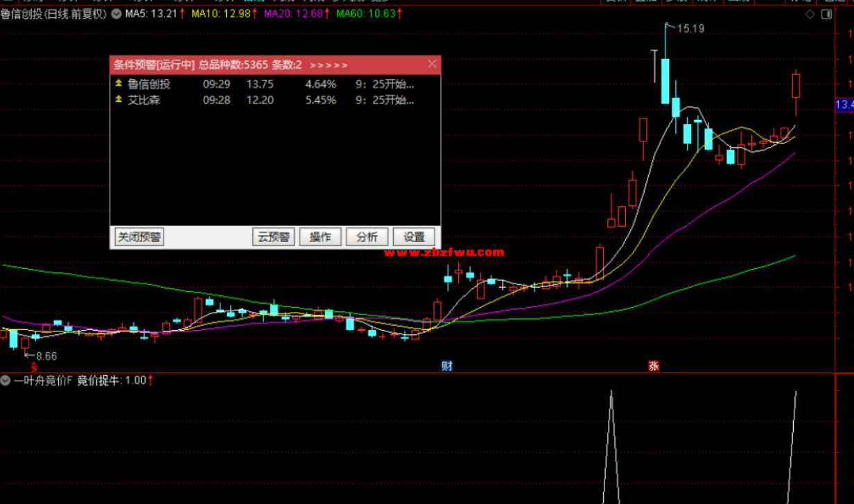Click the 条件预警[运行中] title text

point(154,65)
